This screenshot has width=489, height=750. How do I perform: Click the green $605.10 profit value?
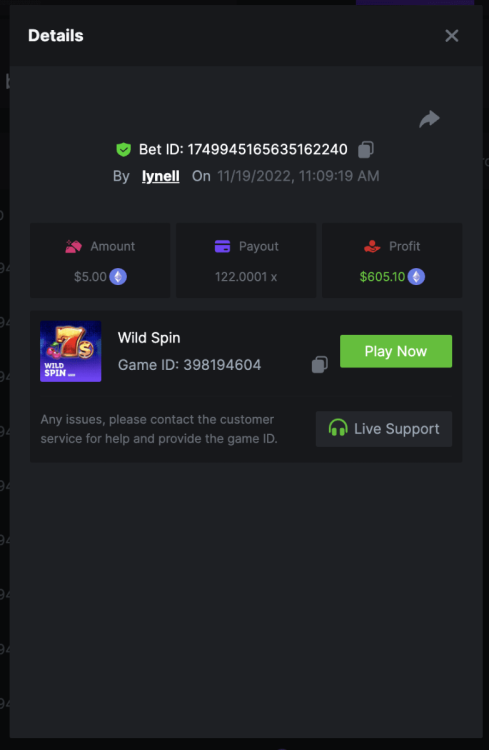point(382,276)
